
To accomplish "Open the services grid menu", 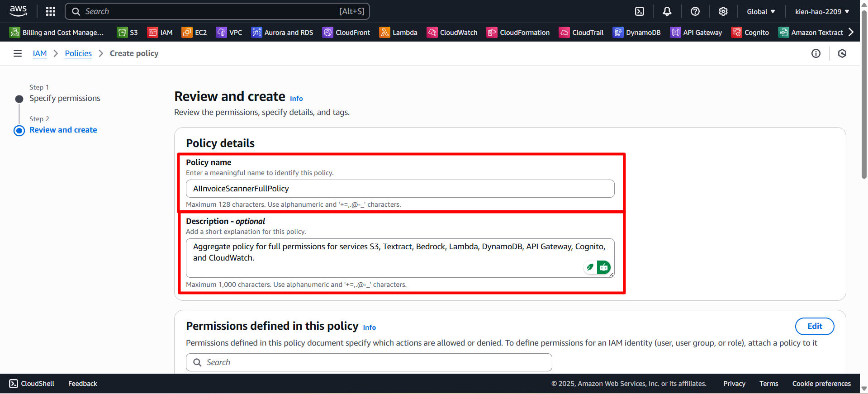I will tap(51, 11).
